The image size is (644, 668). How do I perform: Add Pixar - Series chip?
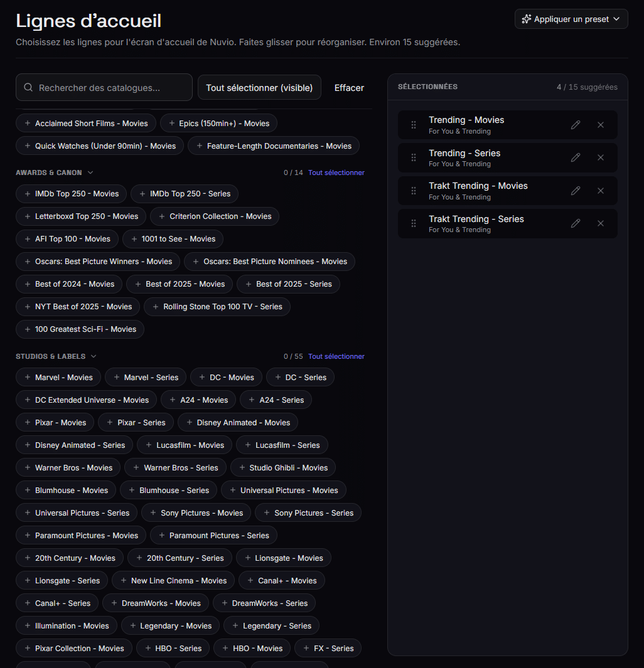coord(136,423)
